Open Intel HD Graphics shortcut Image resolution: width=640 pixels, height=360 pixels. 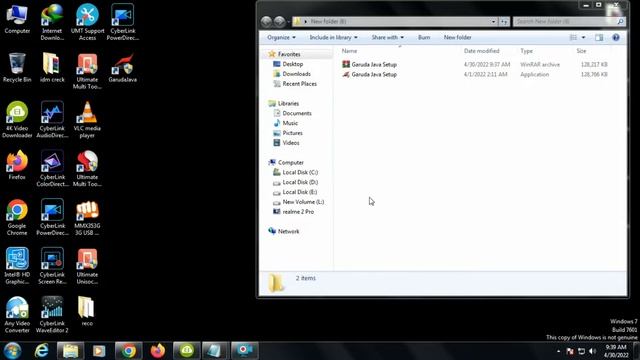click(x=17, y=266)
